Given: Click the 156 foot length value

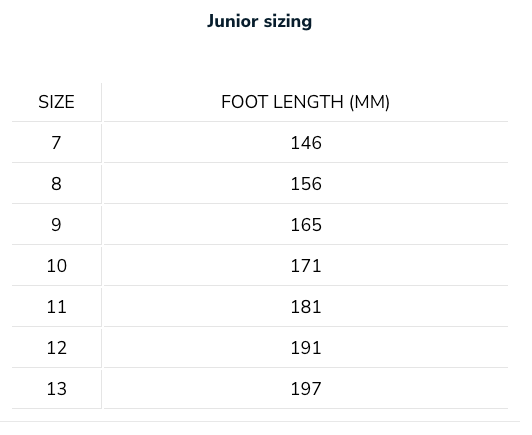Looking at the screenshot, I should tap(306, 184).
